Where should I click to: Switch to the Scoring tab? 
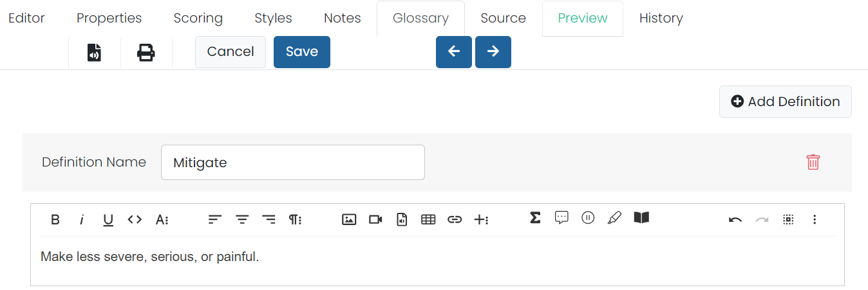[198, 18]
